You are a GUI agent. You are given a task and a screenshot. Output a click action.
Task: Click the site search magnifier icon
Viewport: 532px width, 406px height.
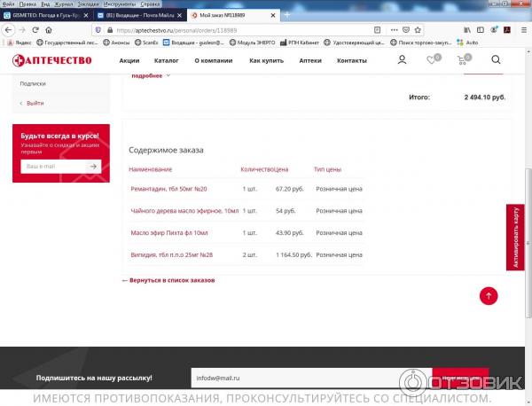pyautogui.click(x=496, y=60)
